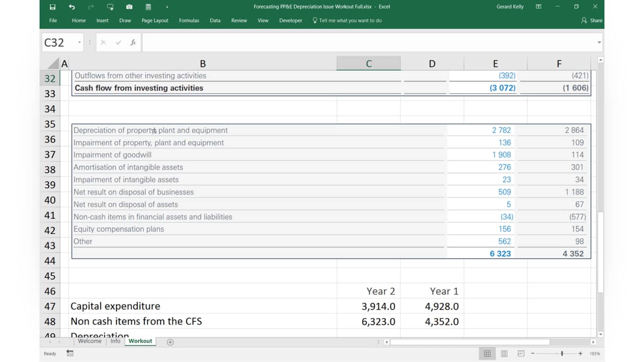Click the Cancel entry X in formula bar

[103, 42]
